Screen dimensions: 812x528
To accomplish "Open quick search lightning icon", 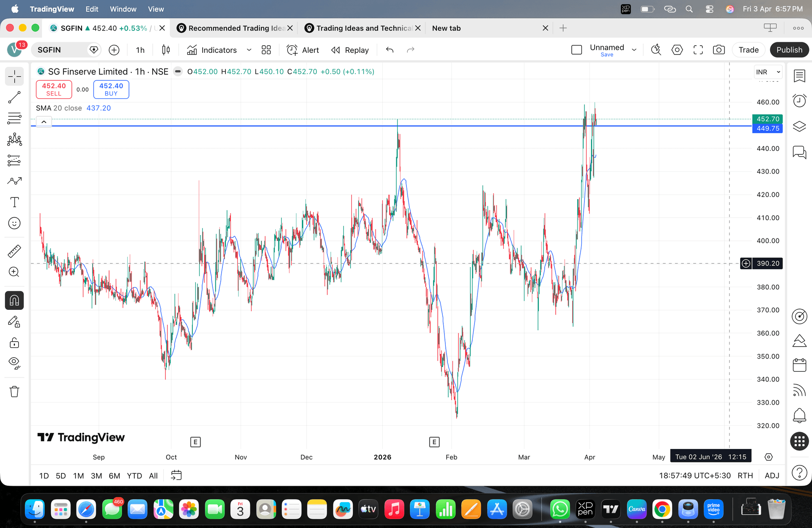I will [x=656, y=50].
